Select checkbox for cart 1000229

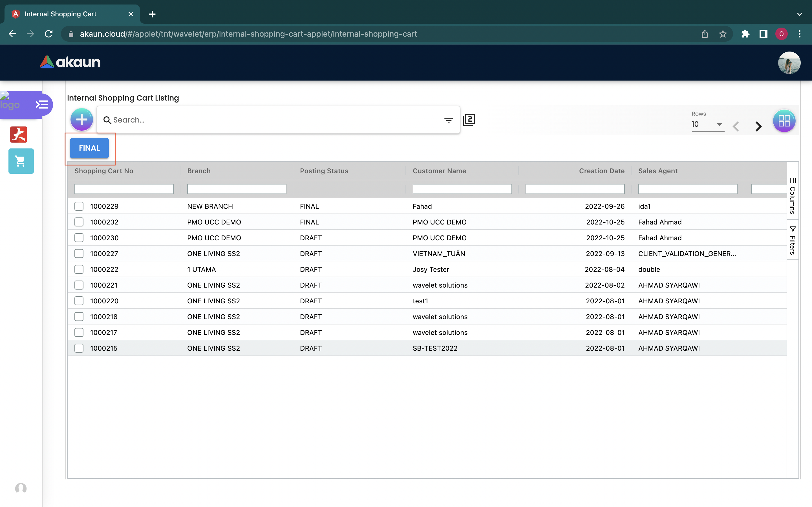[x=79, y=206]
